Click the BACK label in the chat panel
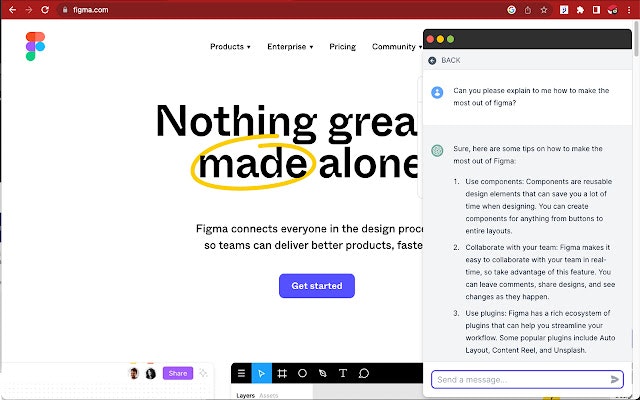The height and width of the screenshot is (400, 640). click(451, 60)
